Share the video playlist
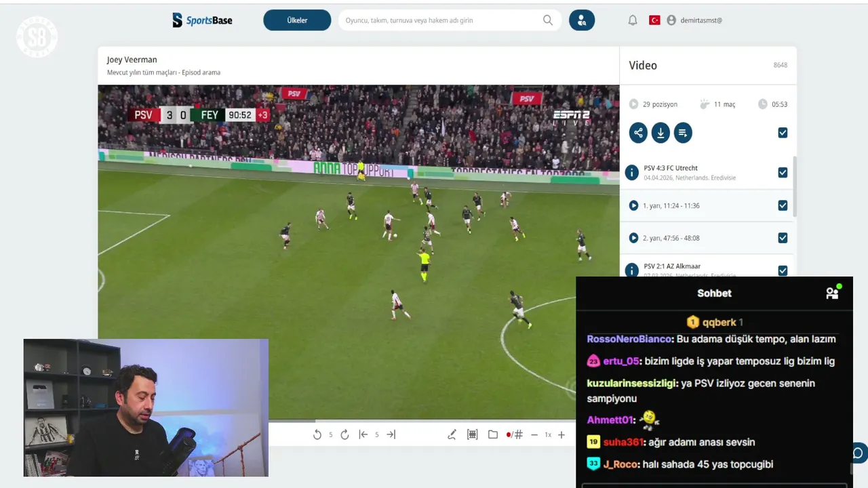This screenshot has width=868, height=488. 638,133
